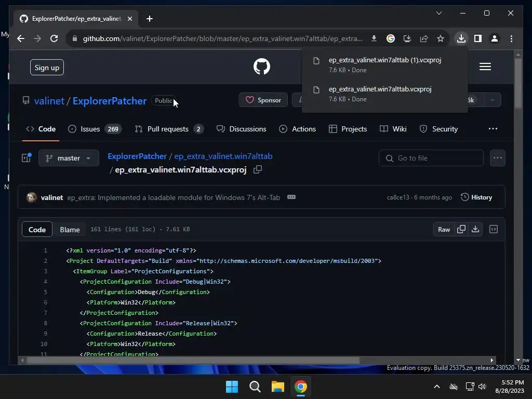Image resolution: width=532 pixels, height=399 pixels.
Task: Open downloaded ep_extra_valinet.win7alttab.vcxproj file
Action: tap(385, 94)
